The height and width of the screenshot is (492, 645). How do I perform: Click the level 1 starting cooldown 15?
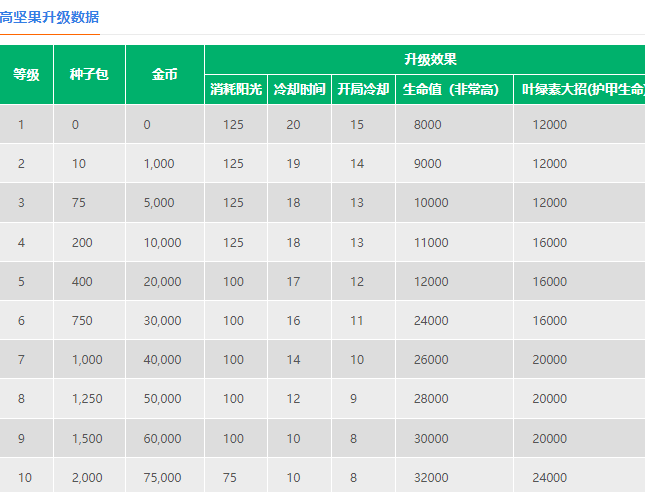(363, 124)
